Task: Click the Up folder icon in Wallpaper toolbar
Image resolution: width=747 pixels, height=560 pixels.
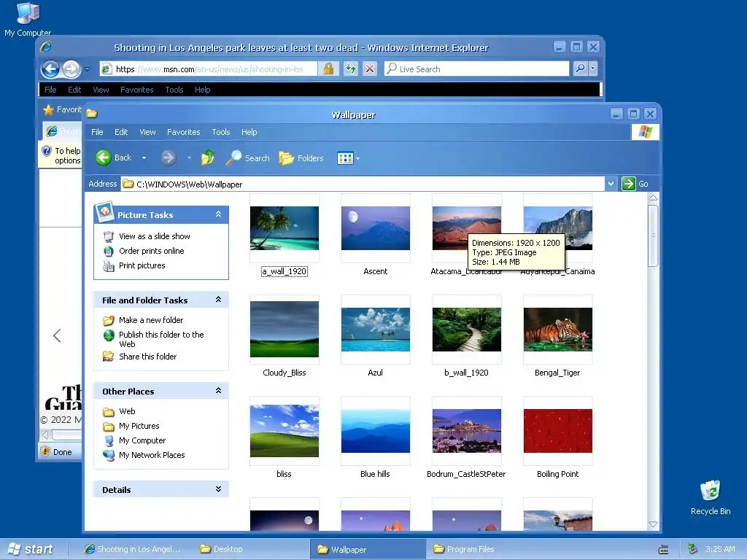Action: point(207,157)
